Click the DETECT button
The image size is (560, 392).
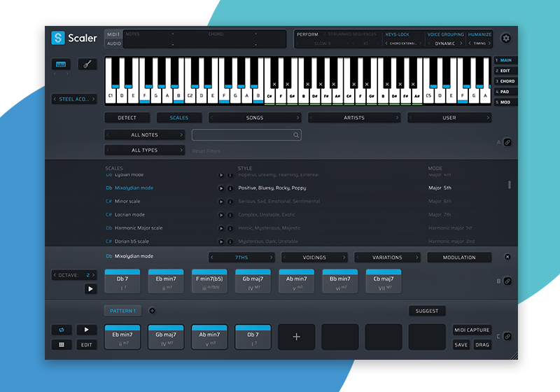tap(127, 118)
